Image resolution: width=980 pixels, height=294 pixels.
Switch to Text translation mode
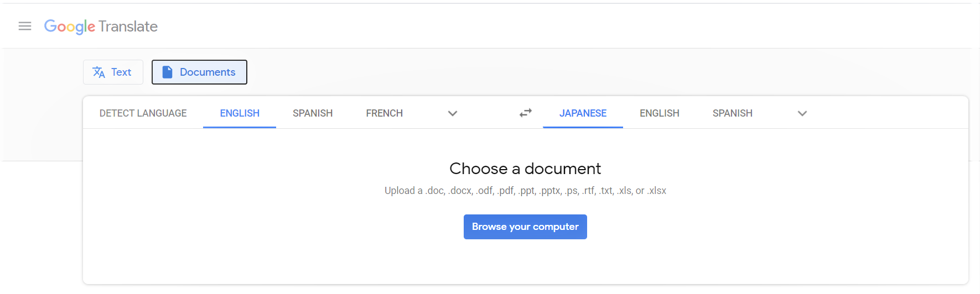pyautogui.click(x=113, y=72)
